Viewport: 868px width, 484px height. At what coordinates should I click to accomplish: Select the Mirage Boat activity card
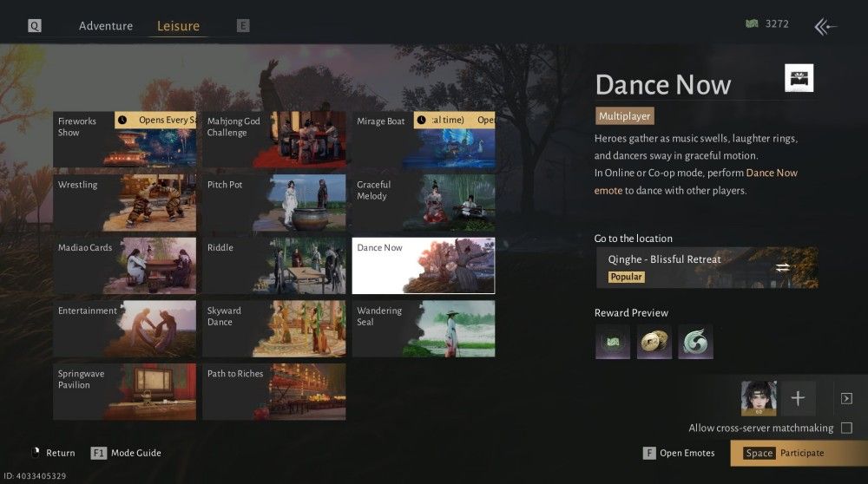pos(424,140)
